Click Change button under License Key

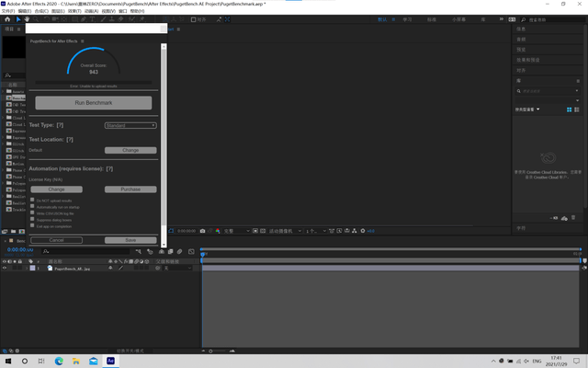tap(56, 190)
